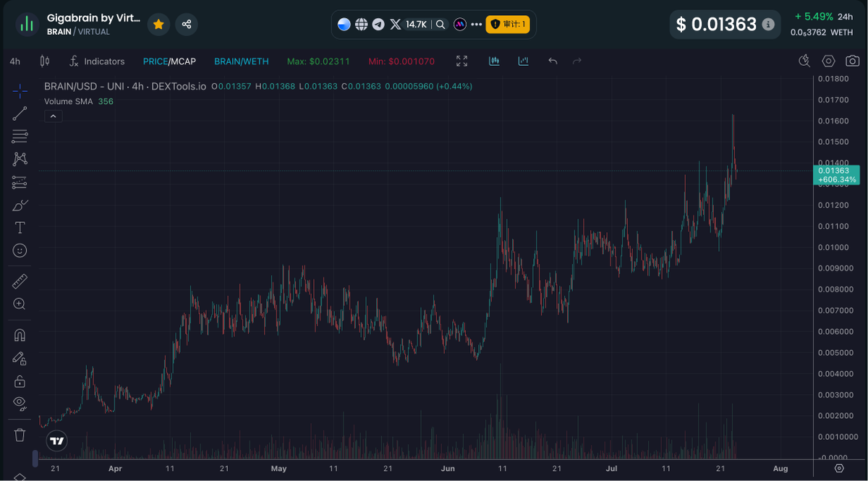Select the ruler measure tool

point(20,281)
